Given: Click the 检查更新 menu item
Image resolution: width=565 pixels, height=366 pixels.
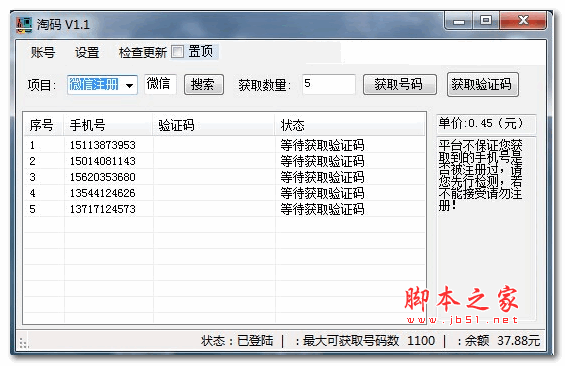Looking at the screenshot, I should [143, 53].
